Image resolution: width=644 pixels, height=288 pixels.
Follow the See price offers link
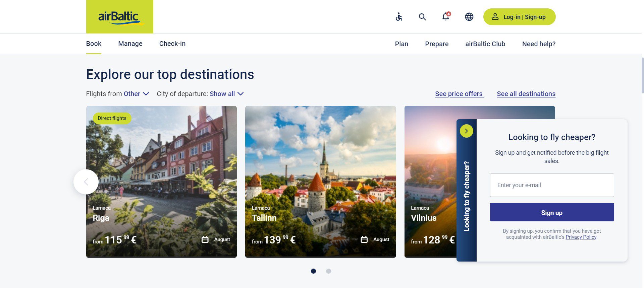(x=459, y=94)
